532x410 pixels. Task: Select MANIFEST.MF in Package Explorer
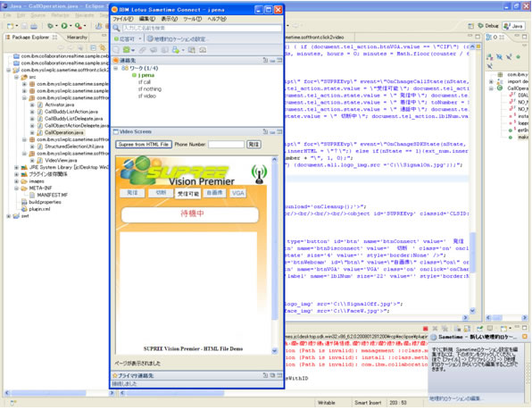click(52, 195)
